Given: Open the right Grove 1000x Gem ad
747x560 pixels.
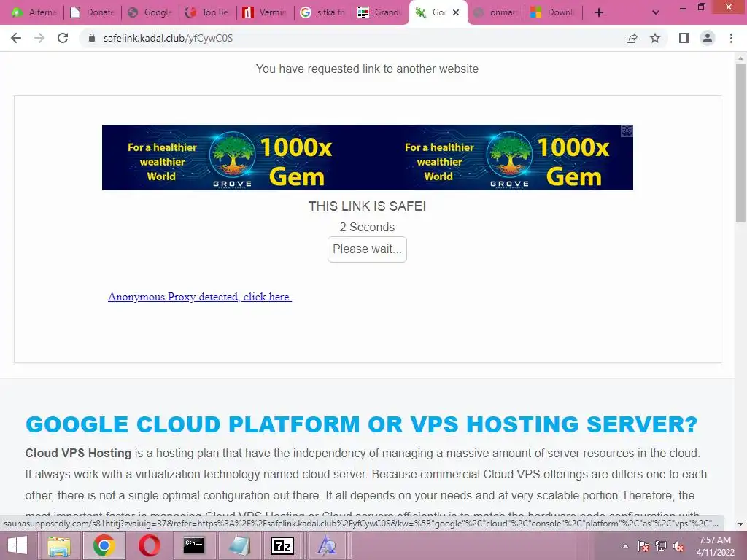Looking at the screenshot, I should click(x=506, y=157).
